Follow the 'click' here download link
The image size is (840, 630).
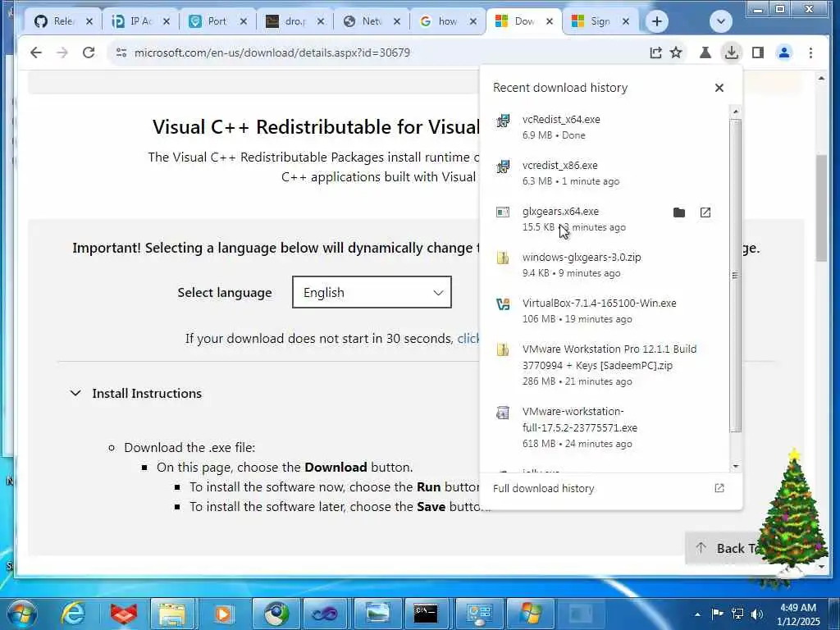(x=468, y=339)
